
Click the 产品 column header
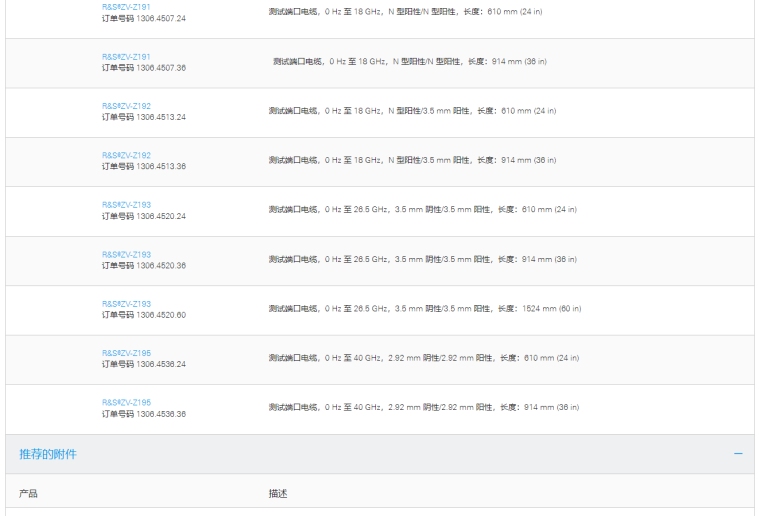pyautogui.click(x=29, y=493)
